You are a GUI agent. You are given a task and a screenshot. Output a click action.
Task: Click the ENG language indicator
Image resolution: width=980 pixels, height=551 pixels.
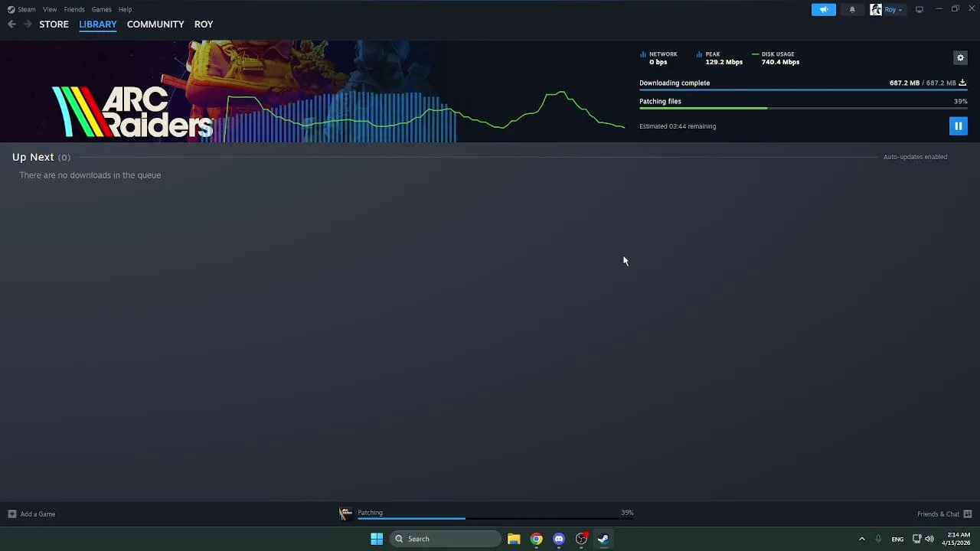click(897, 539)
